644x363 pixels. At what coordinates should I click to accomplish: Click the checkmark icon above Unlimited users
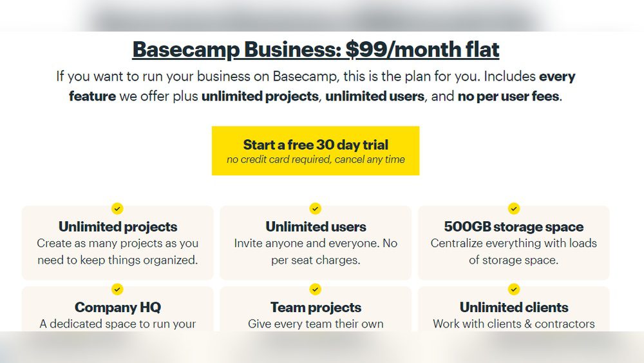coord(316,208)
